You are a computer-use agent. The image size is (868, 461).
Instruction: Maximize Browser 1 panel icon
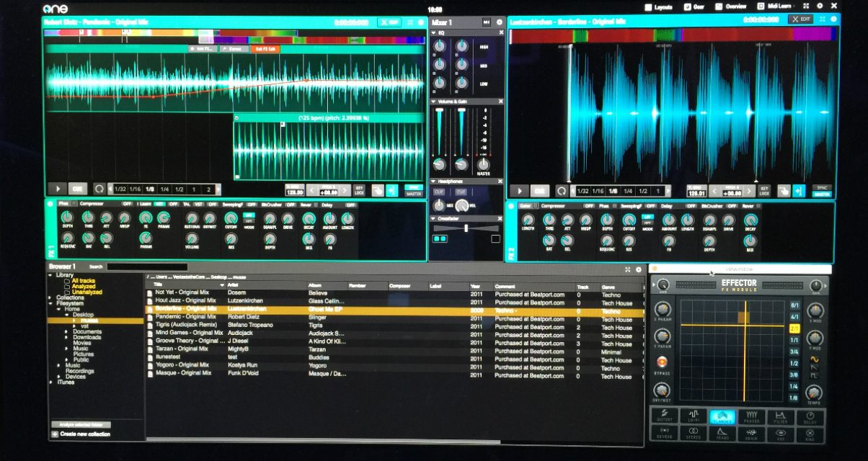pyautogui.click(x=628, y=269)
